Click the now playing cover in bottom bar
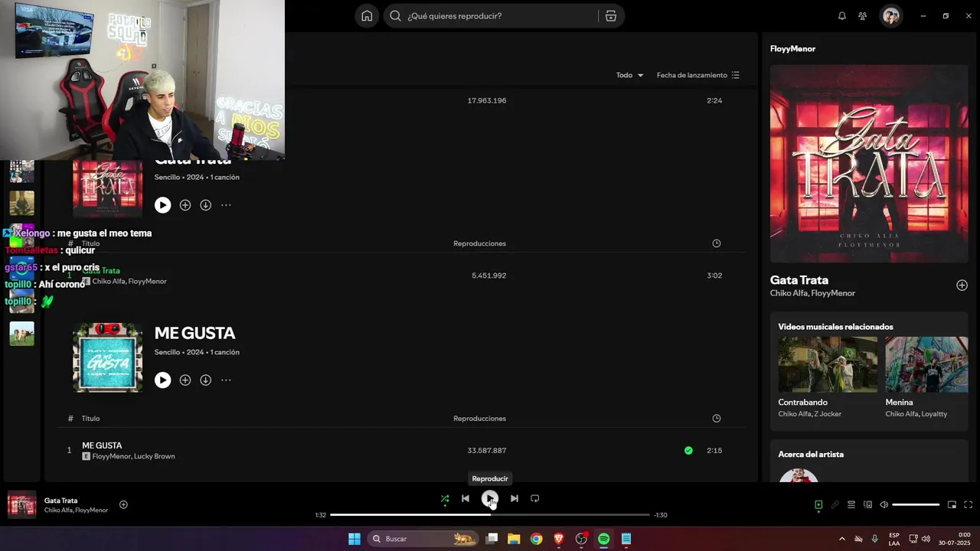980x551 pixels. 21,505
